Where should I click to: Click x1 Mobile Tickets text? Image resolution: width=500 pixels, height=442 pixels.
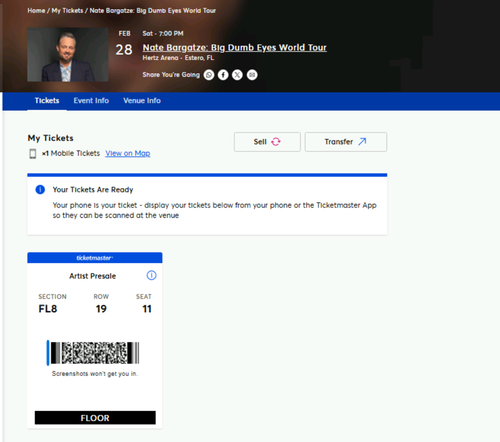click(71, 153)
